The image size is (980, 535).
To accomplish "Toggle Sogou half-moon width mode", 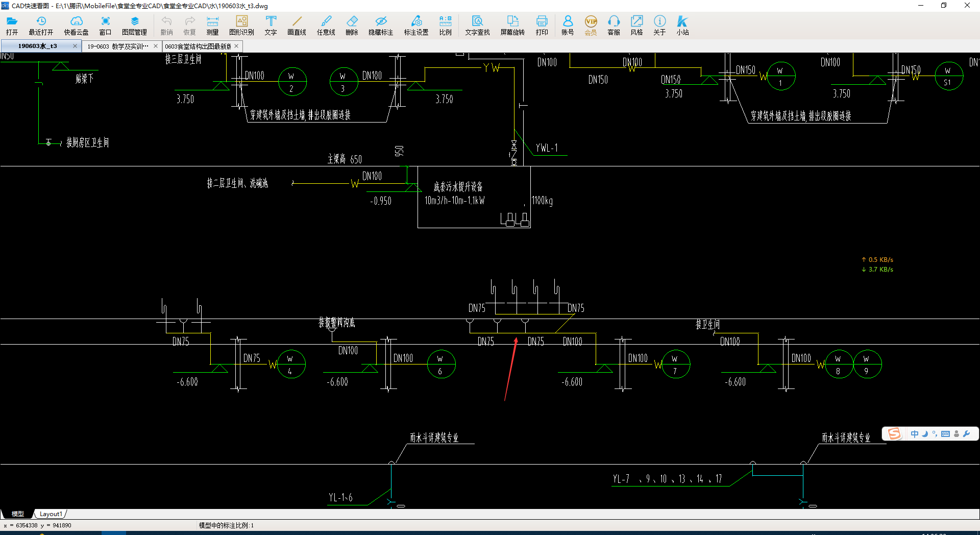I will (925, 434).
